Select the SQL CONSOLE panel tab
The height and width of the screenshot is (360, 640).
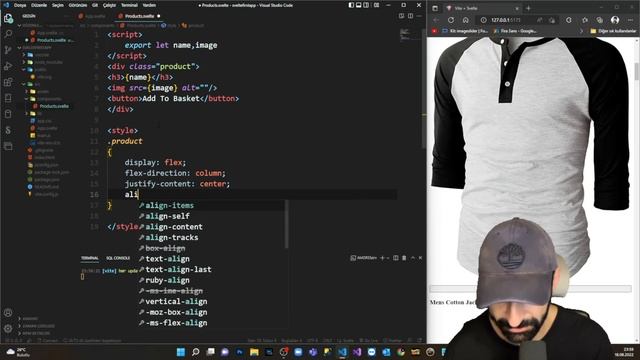coord(118,258)
